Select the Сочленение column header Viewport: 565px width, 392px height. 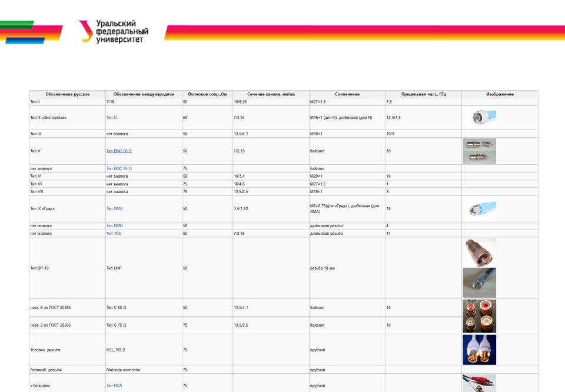pyautogui.click(x=347, y=94)
